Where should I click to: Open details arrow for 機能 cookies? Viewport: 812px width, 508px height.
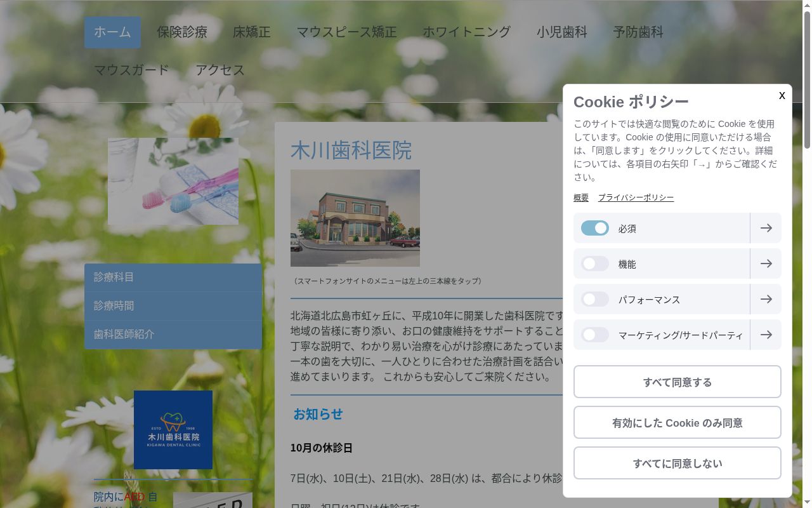point(766,264)
